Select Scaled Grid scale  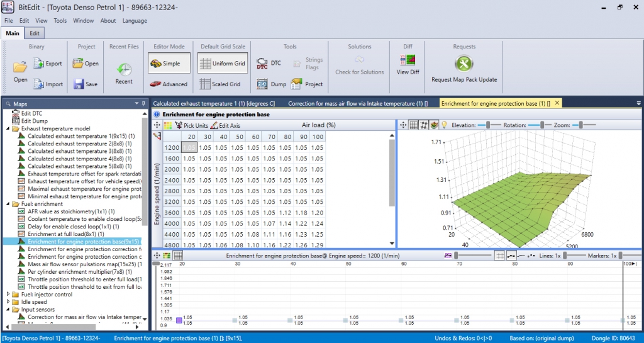(x=219, y=84)
